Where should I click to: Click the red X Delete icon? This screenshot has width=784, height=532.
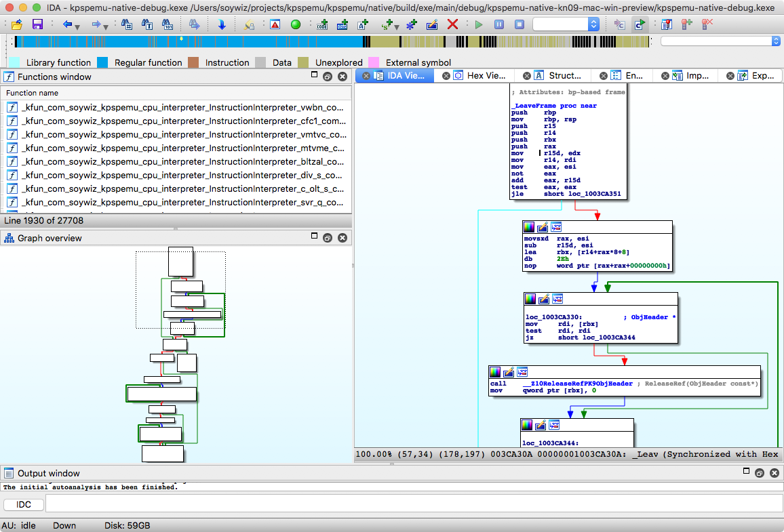(452, 24)
